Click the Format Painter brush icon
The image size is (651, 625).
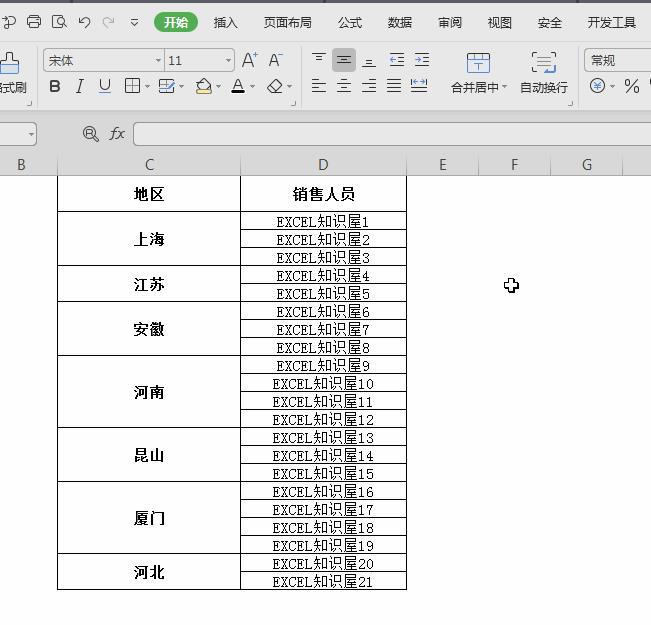(10, 63)
